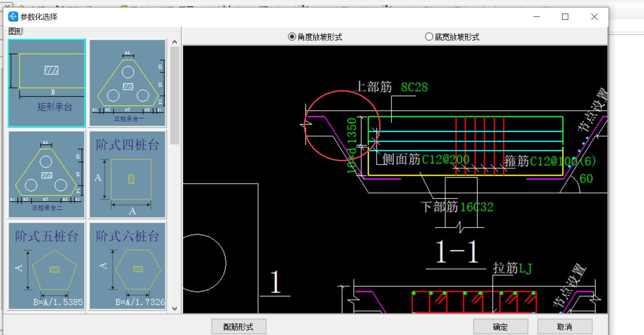Choose the 阶式六桩台 shape thumbnail
Screen dimensions: 644x335
(128, 266)
